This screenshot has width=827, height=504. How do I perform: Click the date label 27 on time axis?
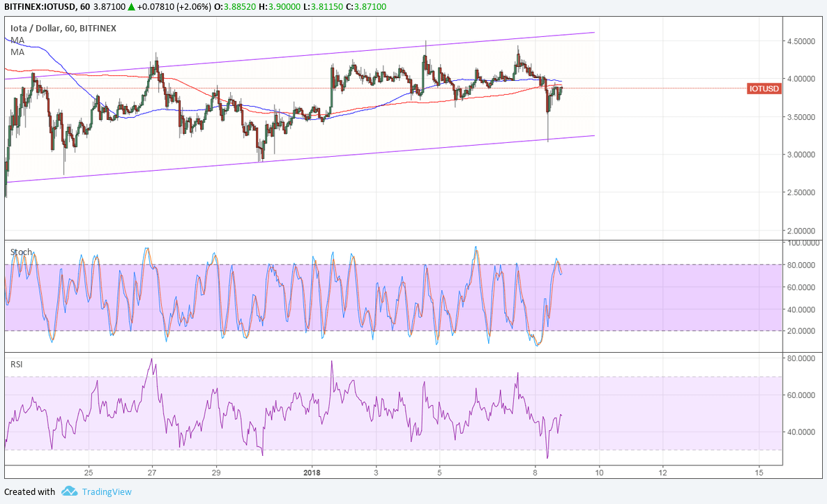(x=152, y=473)
